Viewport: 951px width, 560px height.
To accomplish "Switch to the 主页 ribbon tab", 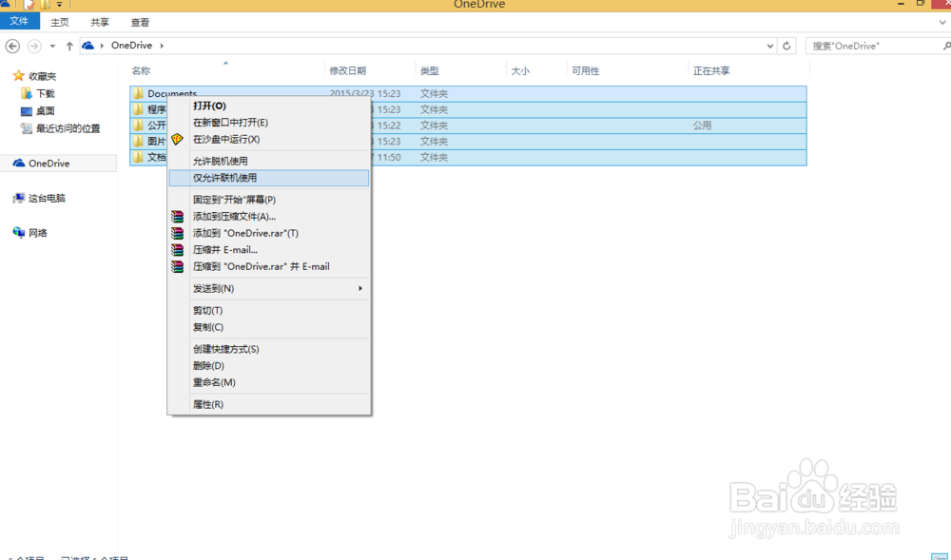I will click(60, 23).
